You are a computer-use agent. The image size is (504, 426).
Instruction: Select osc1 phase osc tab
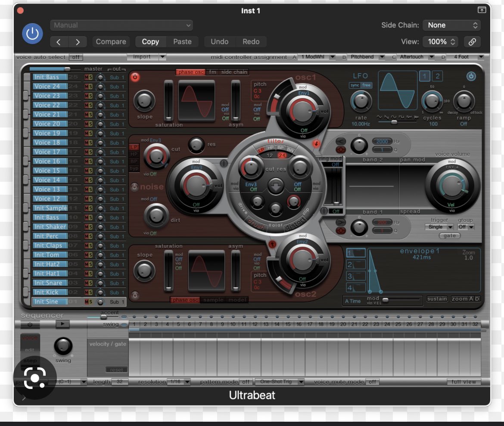191,72
